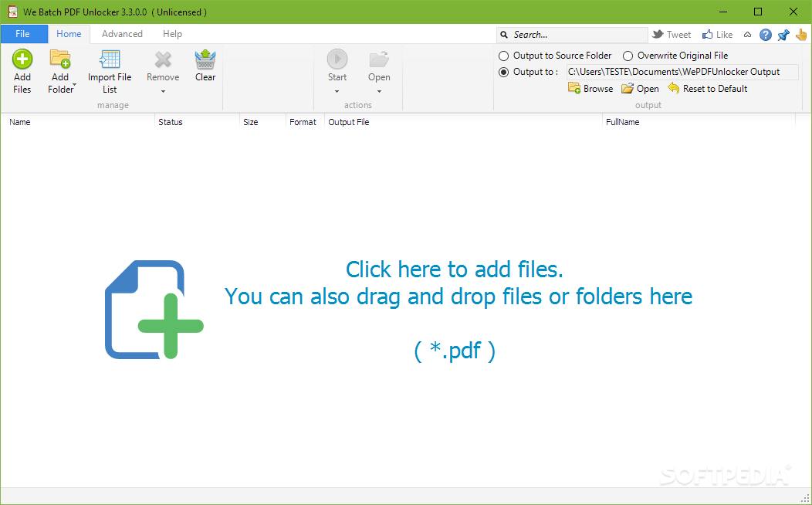812x505 pixels.
Task: Sort by Status column header
Action: [198, 122]
